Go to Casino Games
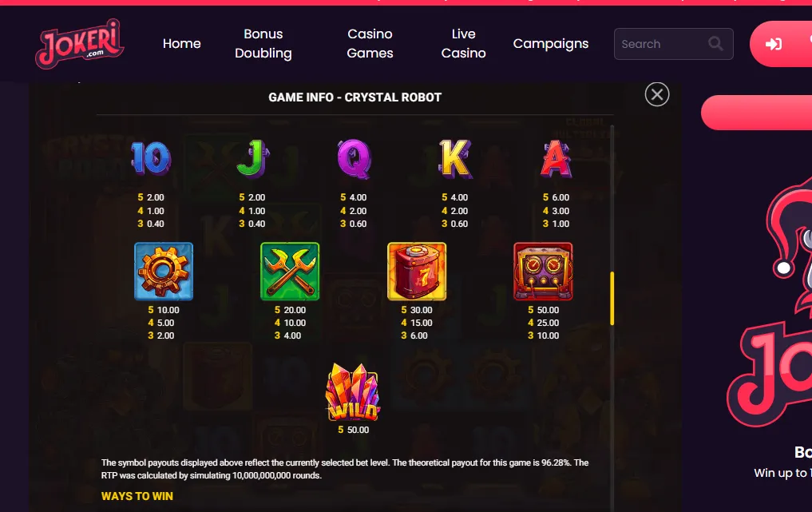This screenshot has width=812, height=512. click(x=370, y=43)
